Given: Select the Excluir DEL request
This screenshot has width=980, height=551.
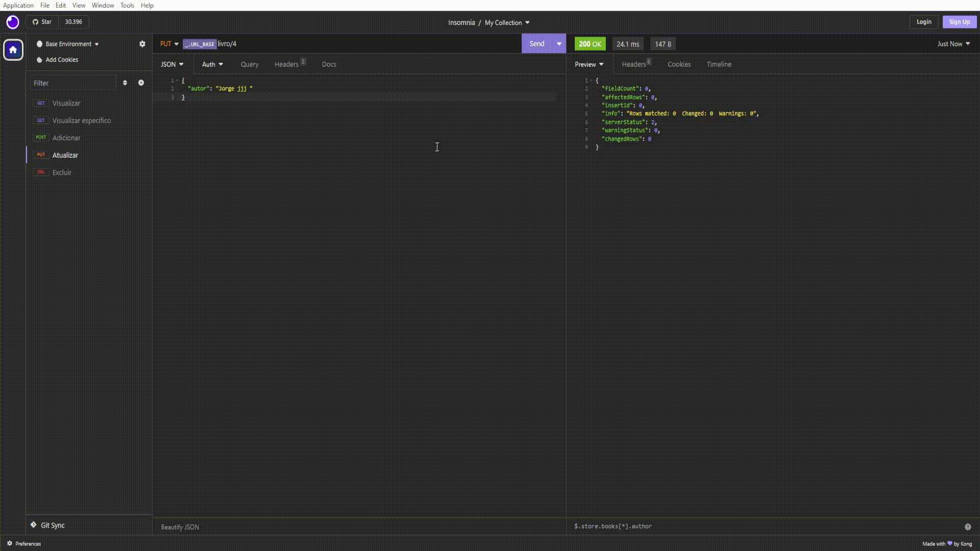Looking at the screenshot, I should (62, 172).
